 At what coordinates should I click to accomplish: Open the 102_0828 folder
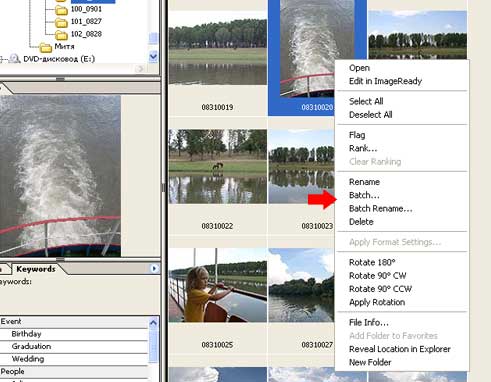(x=86, y=34)
